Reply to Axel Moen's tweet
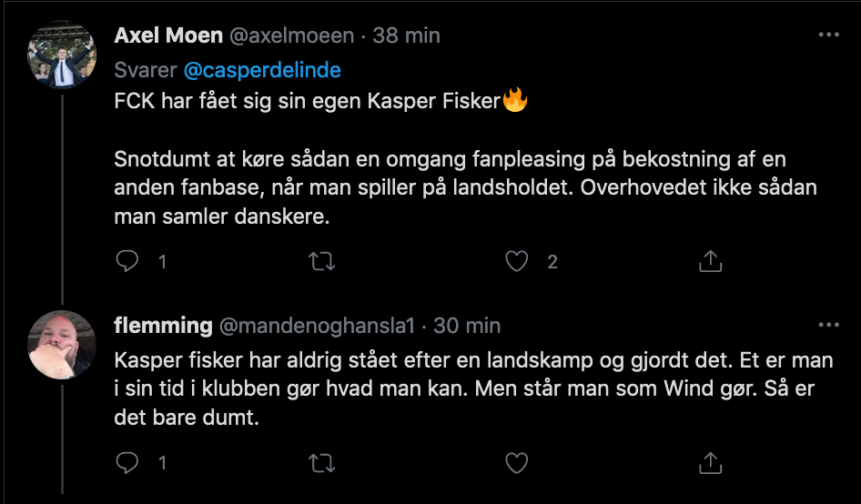 click(128, 262)
